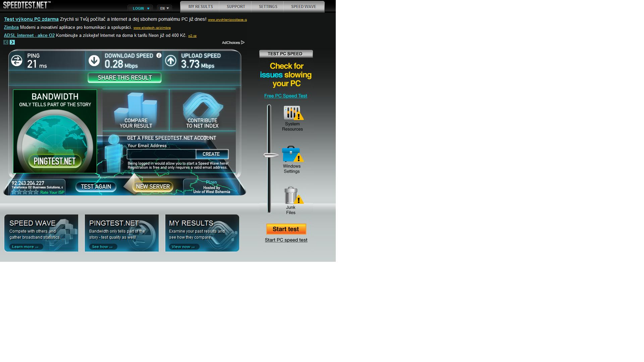Expand the EN language selector
The width and height of the screenshot is (644, 362).
tap(164, 8)
